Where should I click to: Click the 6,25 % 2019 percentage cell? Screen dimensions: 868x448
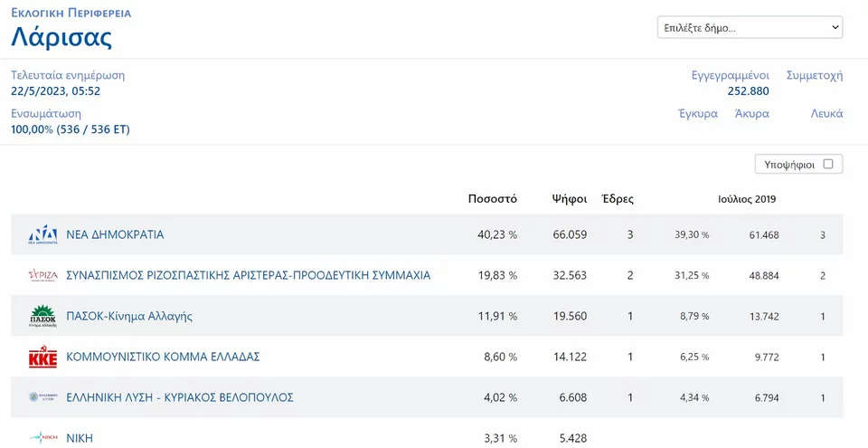[x=694, y=357]
